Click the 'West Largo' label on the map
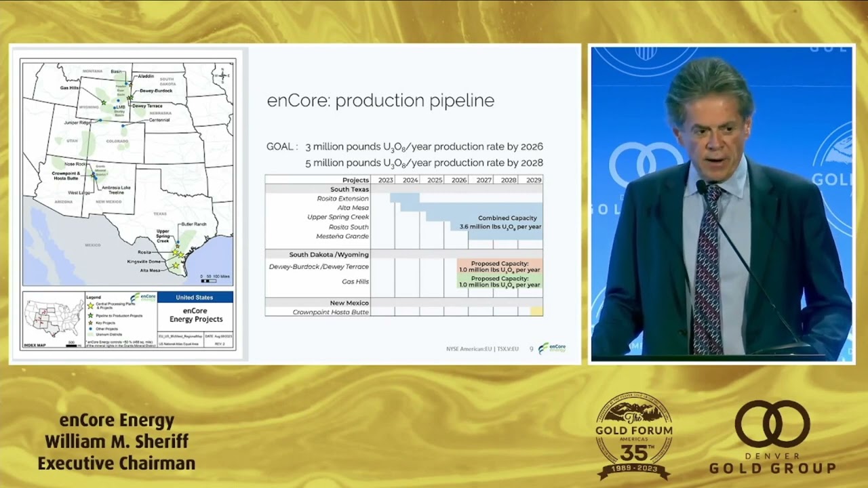The height and width of the screenshot is (488, 868). click(79, 192)
